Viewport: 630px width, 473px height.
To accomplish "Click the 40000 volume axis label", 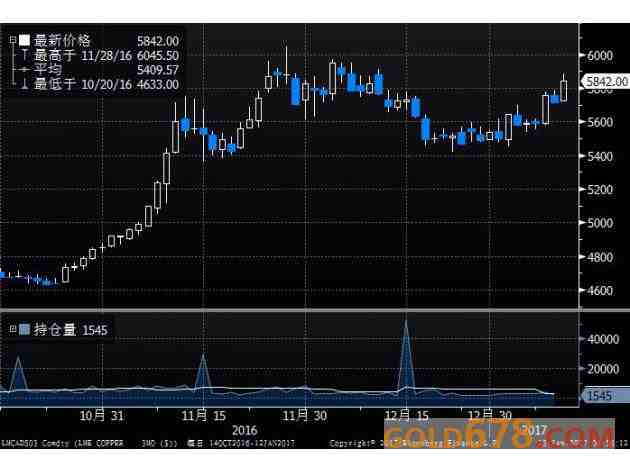I will pyautogui.click(x=603, y=339).
